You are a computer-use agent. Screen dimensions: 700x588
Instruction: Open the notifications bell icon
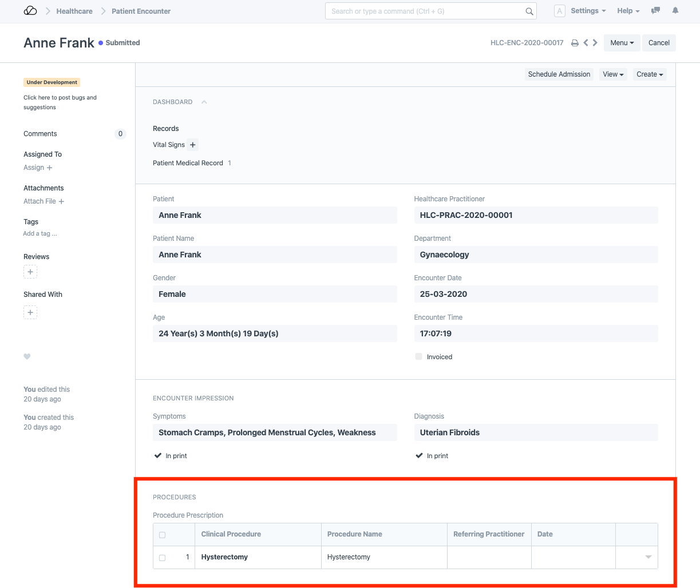point(675,11)
